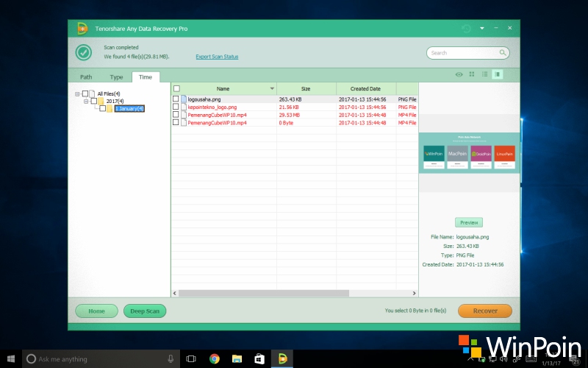Click the Home button
The height and width of the screenshot is (368, 588).
pos(96,311)
